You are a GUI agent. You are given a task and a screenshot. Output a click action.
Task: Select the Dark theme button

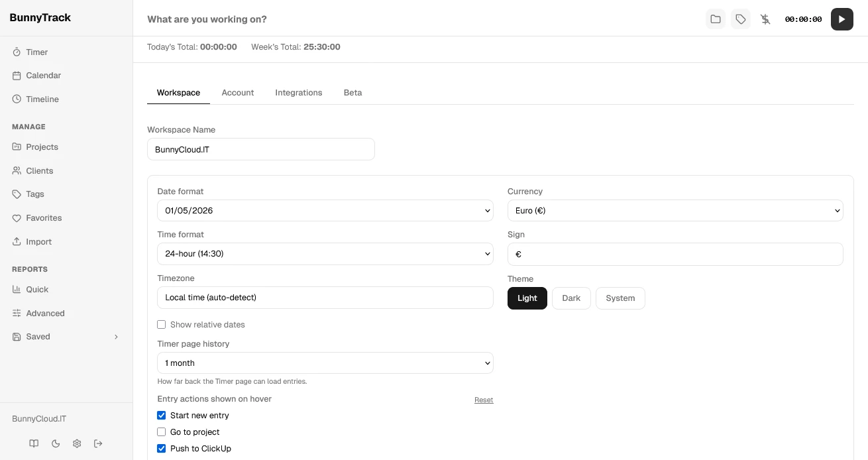pyautogui.click(x=571, y=298)
